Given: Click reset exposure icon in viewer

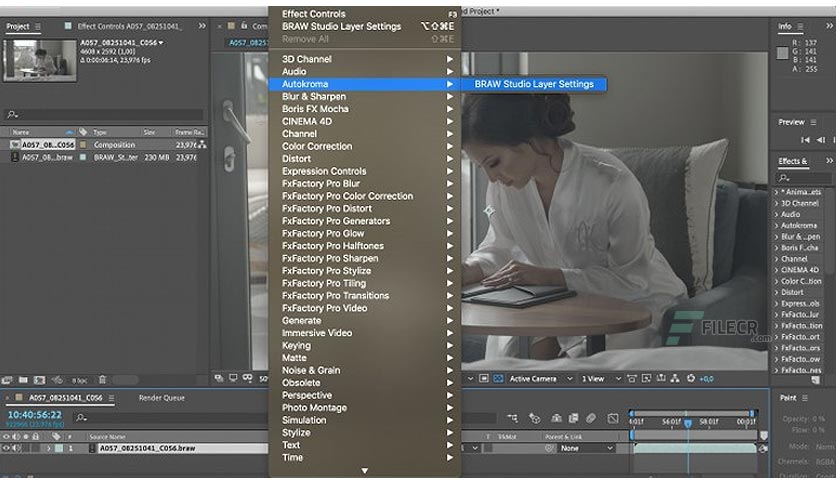Looking at the screenshot, I should pos(691,378).
